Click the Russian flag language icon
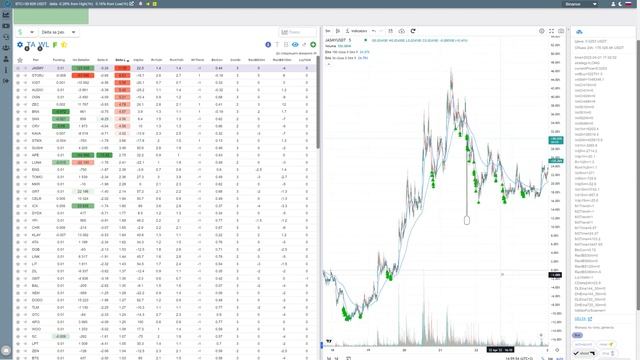The image size is (640, 360). pos(629,4)
